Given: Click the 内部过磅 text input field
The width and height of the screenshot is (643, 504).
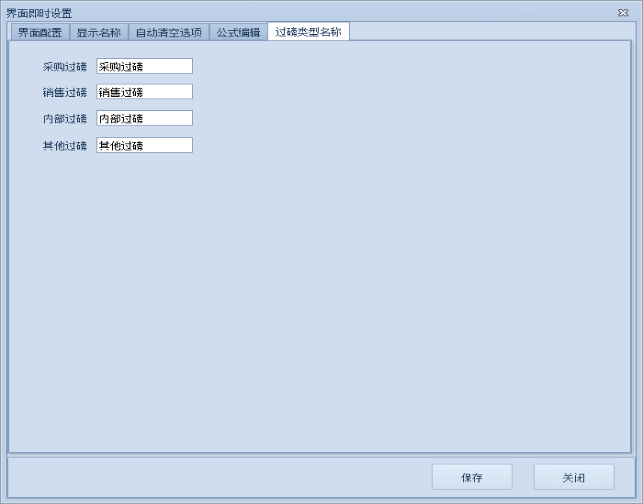Looking at the screenshot, I should coord(144,119).
